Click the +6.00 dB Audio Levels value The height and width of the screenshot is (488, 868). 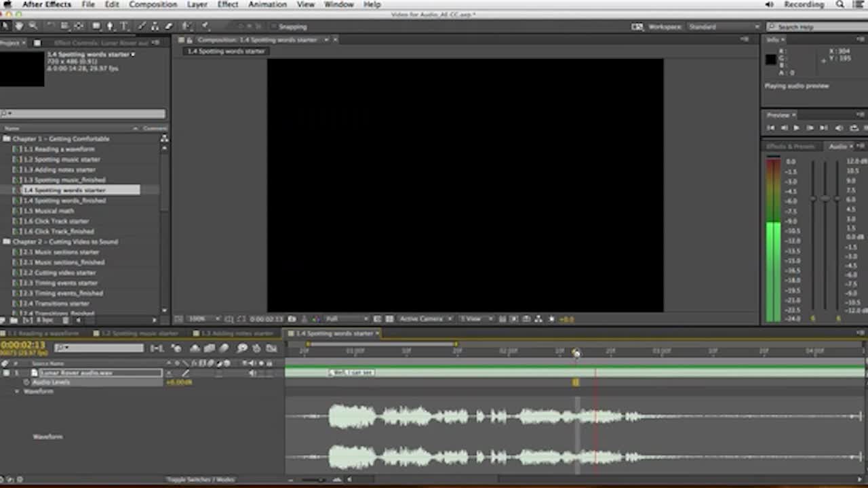point(179,382)
